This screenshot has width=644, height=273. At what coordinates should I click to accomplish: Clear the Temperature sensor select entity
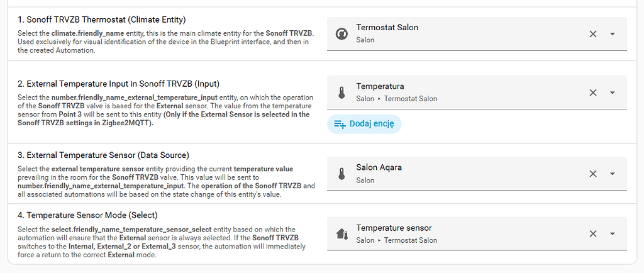tap(592, 234)
